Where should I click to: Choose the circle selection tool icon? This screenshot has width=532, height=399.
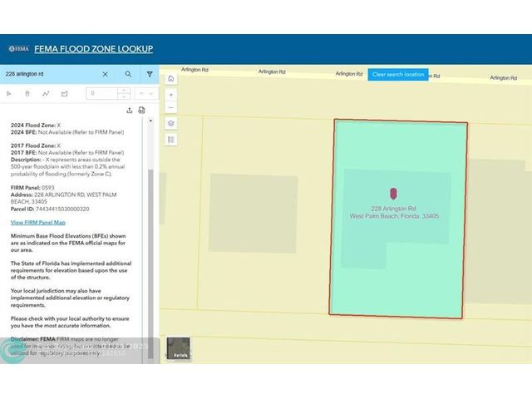click(27, 93)
